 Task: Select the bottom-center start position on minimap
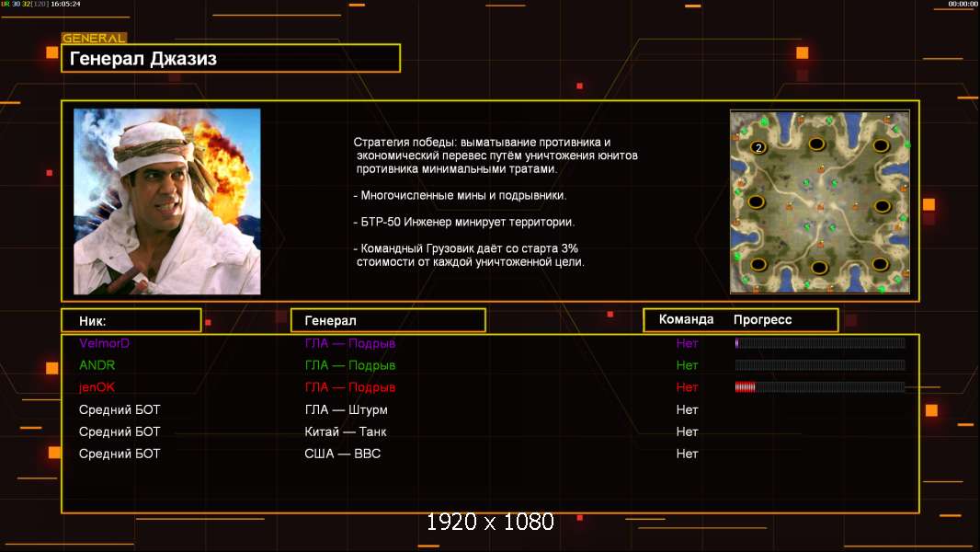point(819,269)
